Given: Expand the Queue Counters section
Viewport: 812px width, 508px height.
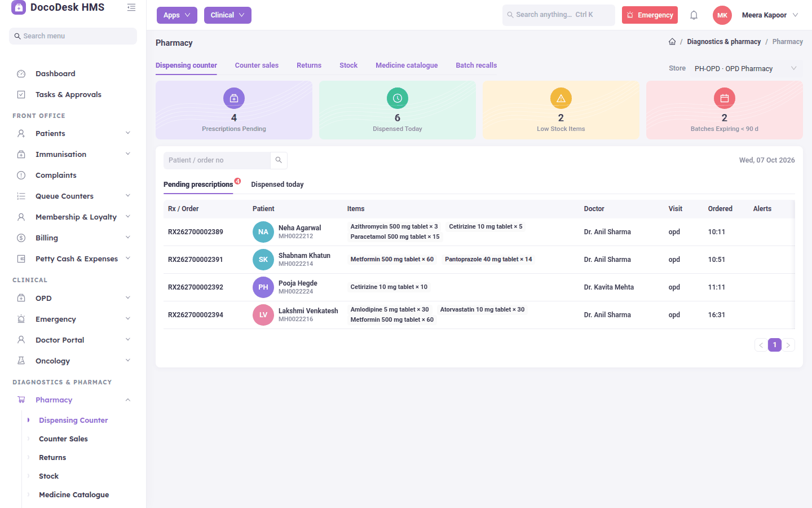Looking at the screenshot, I should click(73, 196).
